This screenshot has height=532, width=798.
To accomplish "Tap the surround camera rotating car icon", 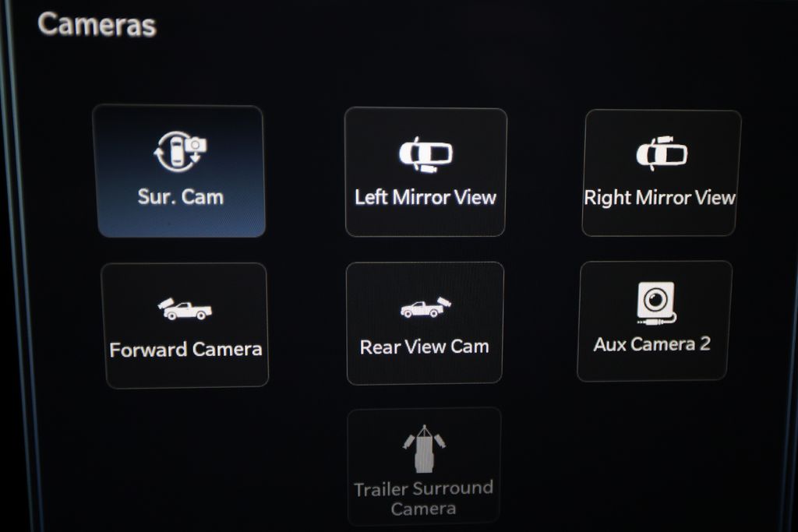I will [x=180, y=152].
